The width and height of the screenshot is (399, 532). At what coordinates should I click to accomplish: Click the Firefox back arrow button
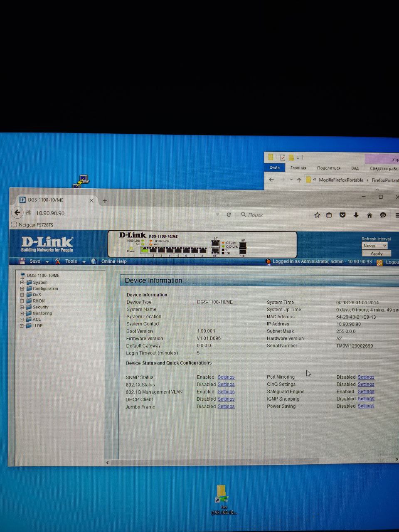[x=17, y=213]
